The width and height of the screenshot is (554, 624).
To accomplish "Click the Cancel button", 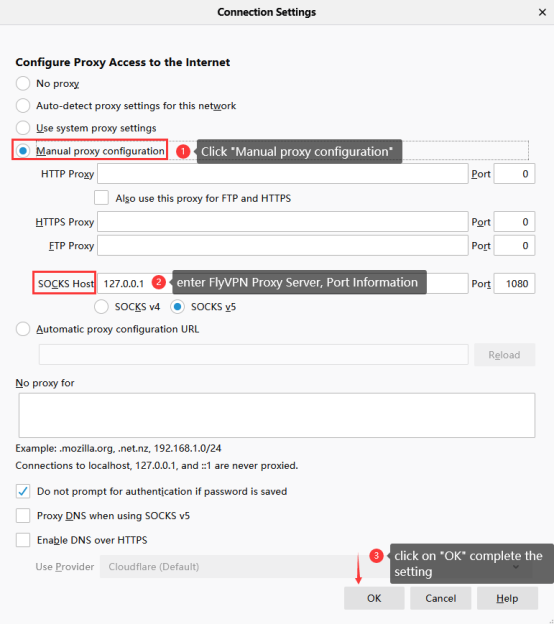I will (x=441, y=598).
